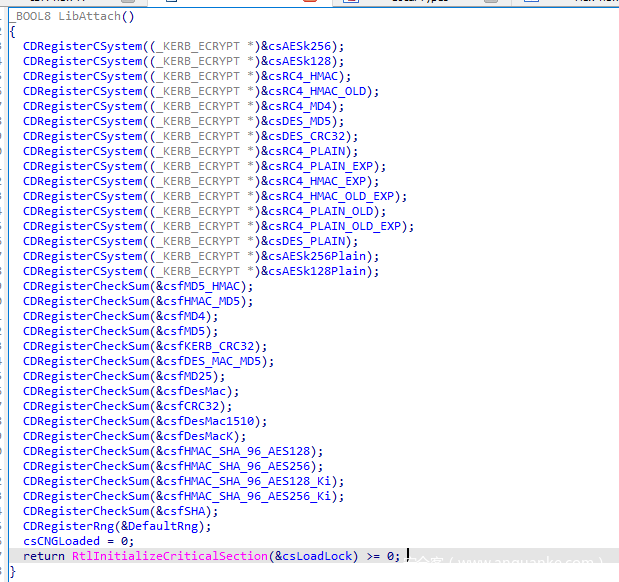This screenshot has width=619, height=582.
Task: Select the csfCRC32 variable
Action: pos(191,406)
